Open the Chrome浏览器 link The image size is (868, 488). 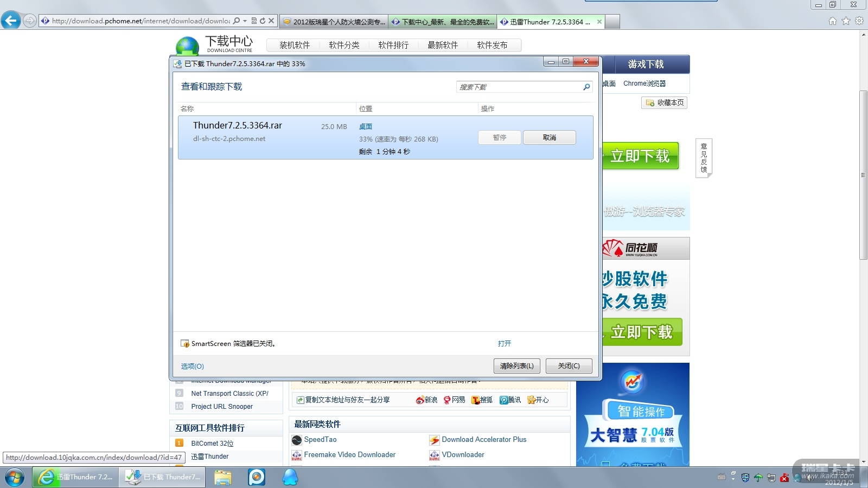(x=644, y=84)
